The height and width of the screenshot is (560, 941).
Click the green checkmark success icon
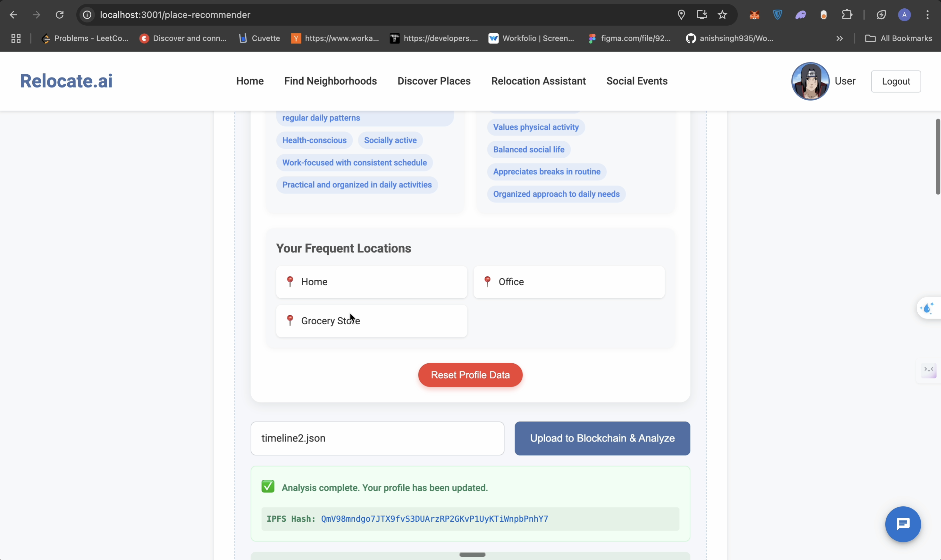[x=268, y=487]
